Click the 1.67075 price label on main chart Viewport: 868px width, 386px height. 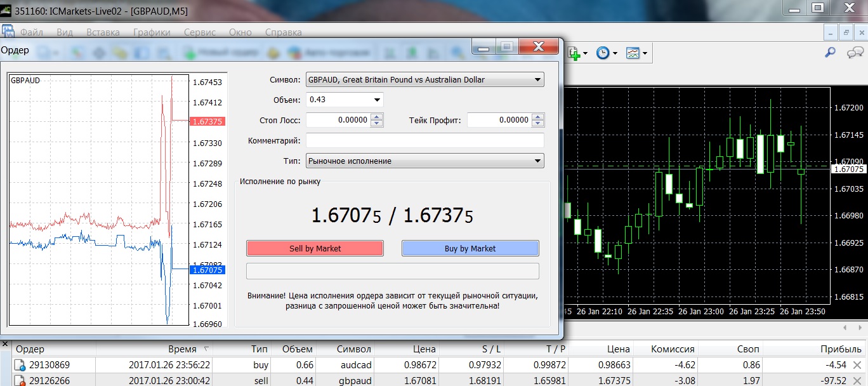848,169
